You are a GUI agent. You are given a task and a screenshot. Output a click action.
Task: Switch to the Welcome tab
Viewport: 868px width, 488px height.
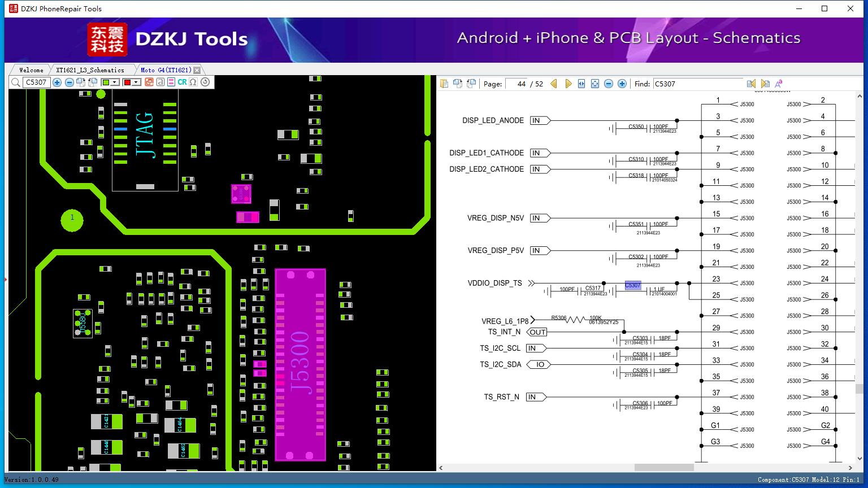pyautogui.click(x=31, y=70)
